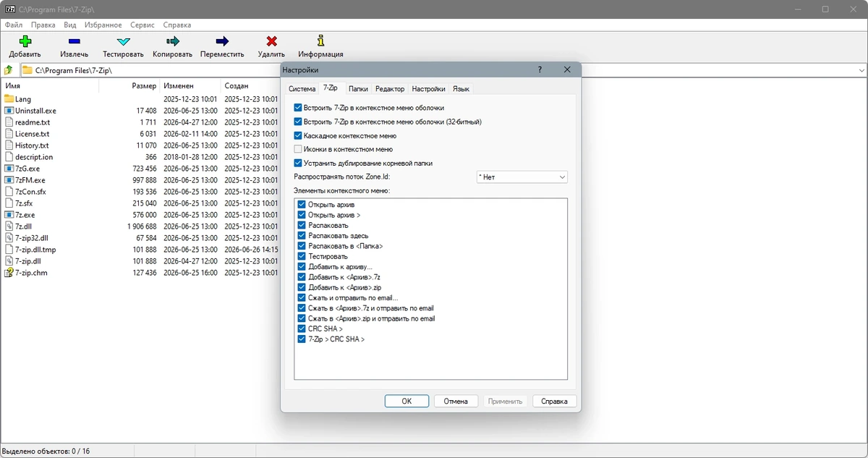
Task: Expand the address bar path dropdown
Action: pyautogui.click(x=861, y=70)
